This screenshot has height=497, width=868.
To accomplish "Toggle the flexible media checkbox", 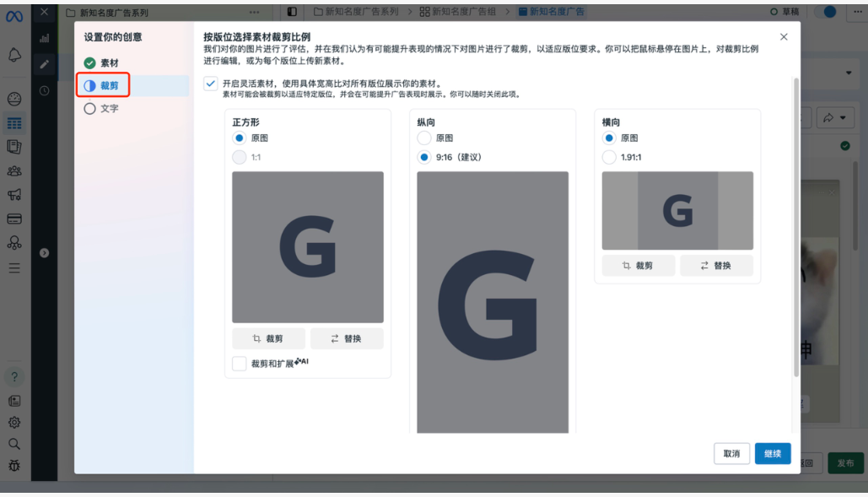I will 210,84.
